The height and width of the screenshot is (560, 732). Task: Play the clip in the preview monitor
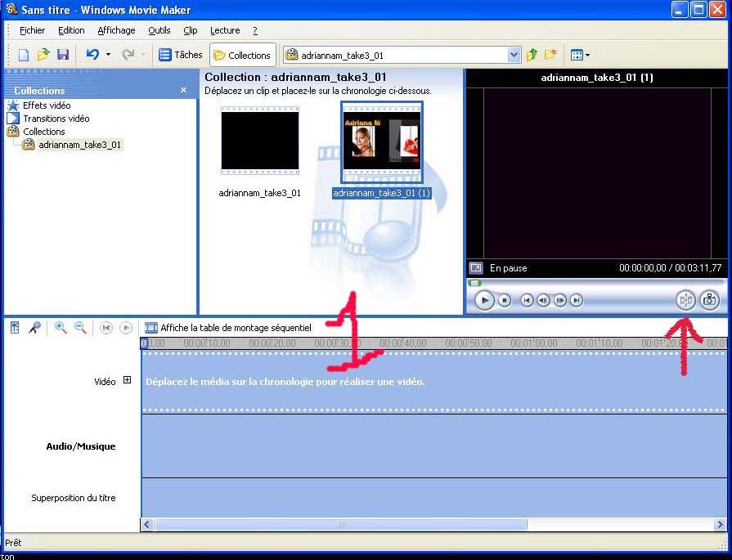point(484,300)
